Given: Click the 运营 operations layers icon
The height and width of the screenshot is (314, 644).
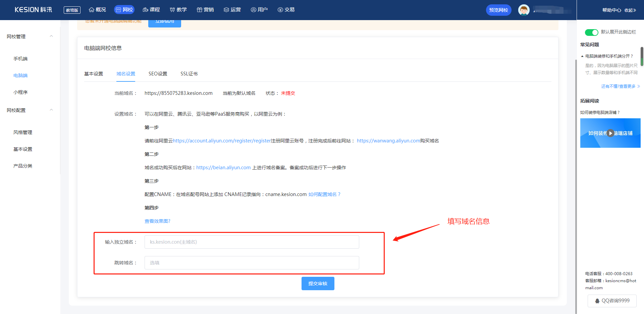Looking at the screenshot, I should [226, 10].
